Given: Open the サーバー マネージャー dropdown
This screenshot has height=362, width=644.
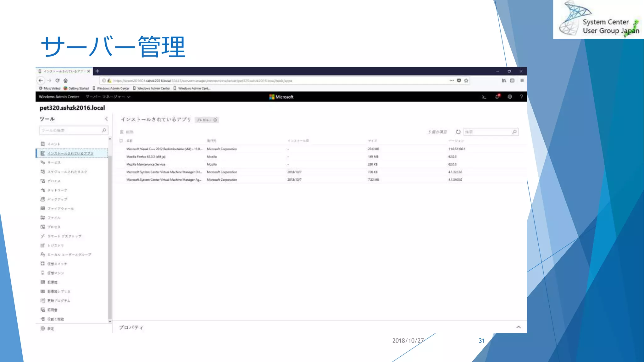Looking at the screenshot, I should [x=108, y=97].
